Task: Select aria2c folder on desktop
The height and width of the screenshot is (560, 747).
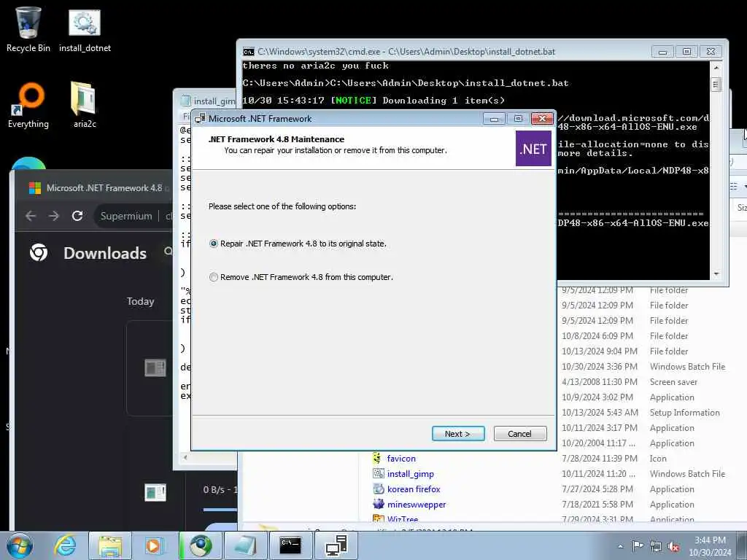Action: pos(85,105)
